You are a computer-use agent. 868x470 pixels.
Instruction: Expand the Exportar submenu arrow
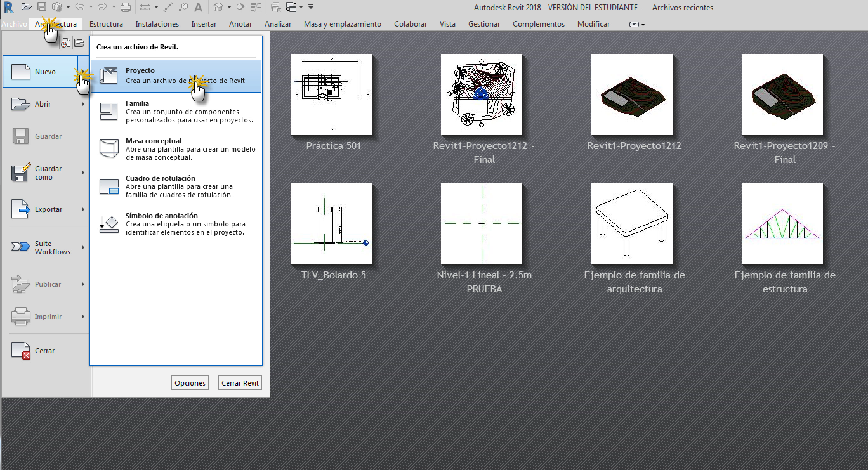click(83, 209)
